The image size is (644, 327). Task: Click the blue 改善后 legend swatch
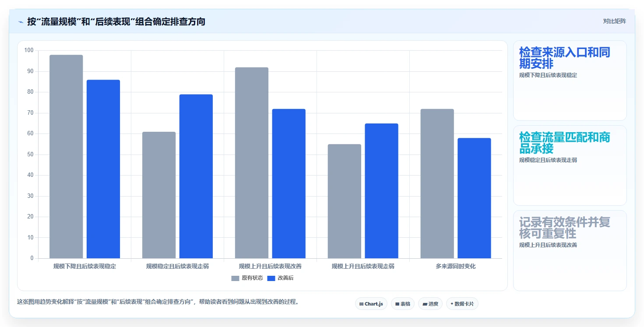271,278
